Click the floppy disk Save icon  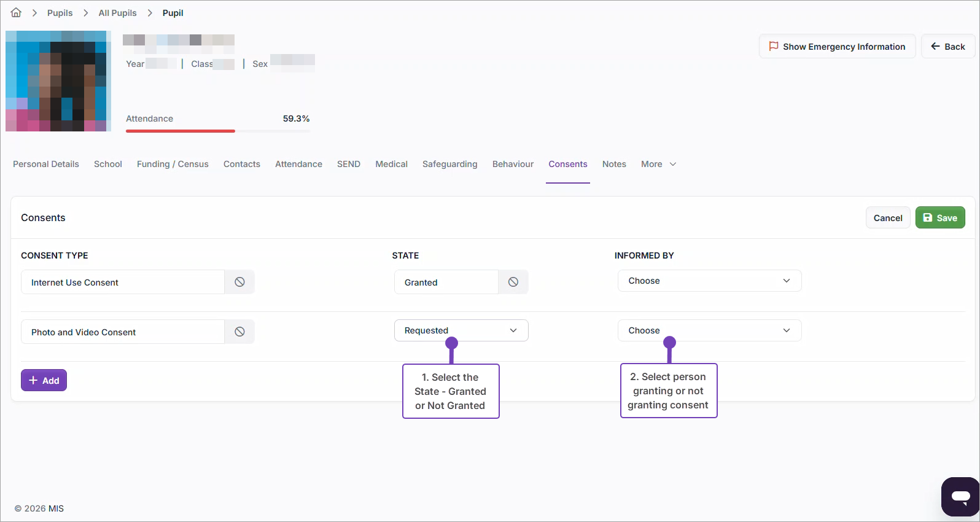pos(928,218)
